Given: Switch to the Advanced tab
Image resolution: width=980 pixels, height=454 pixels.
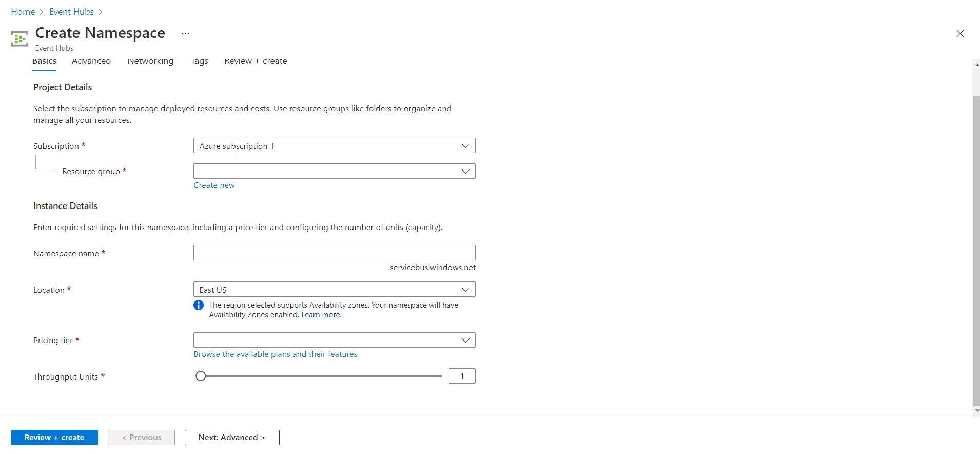Looking at the screenshot, I should tap(91, 61).
